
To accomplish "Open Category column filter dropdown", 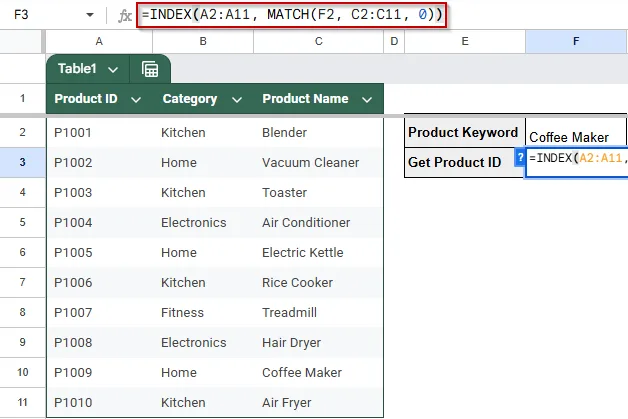I will pyautogui.click(x=237, y=99).
